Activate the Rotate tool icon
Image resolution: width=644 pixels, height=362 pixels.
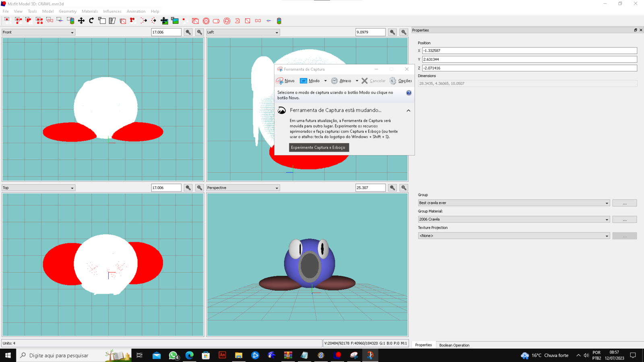[x=91, y=21]
